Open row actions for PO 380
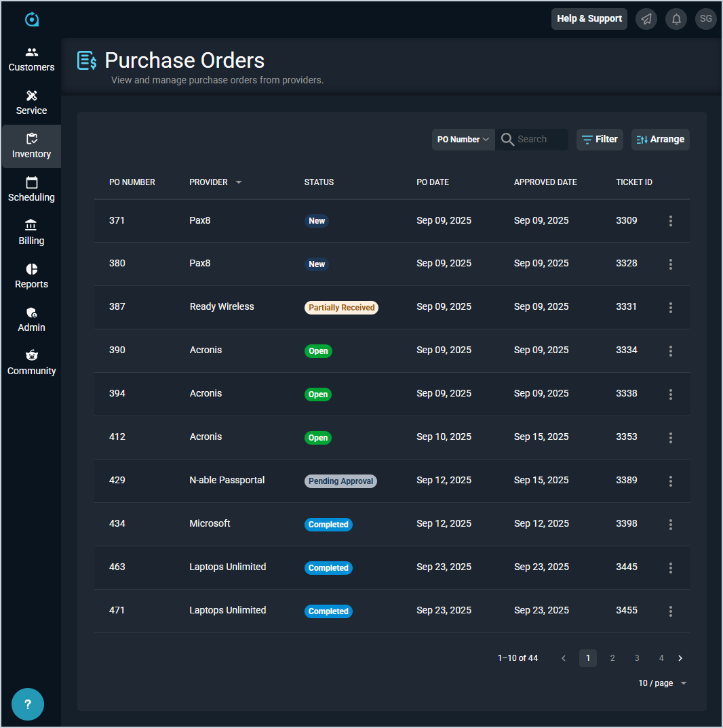 click(671, 264)
